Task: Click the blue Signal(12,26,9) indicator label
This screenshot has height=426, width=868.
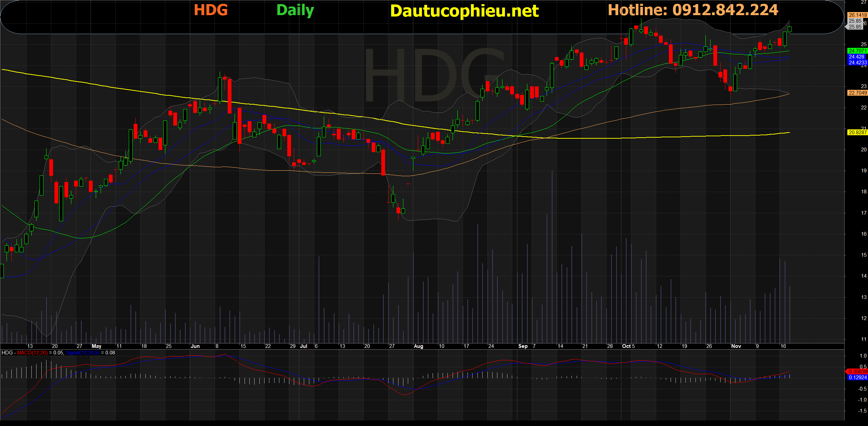Action: pyautogui.click(x=82, y=353)
